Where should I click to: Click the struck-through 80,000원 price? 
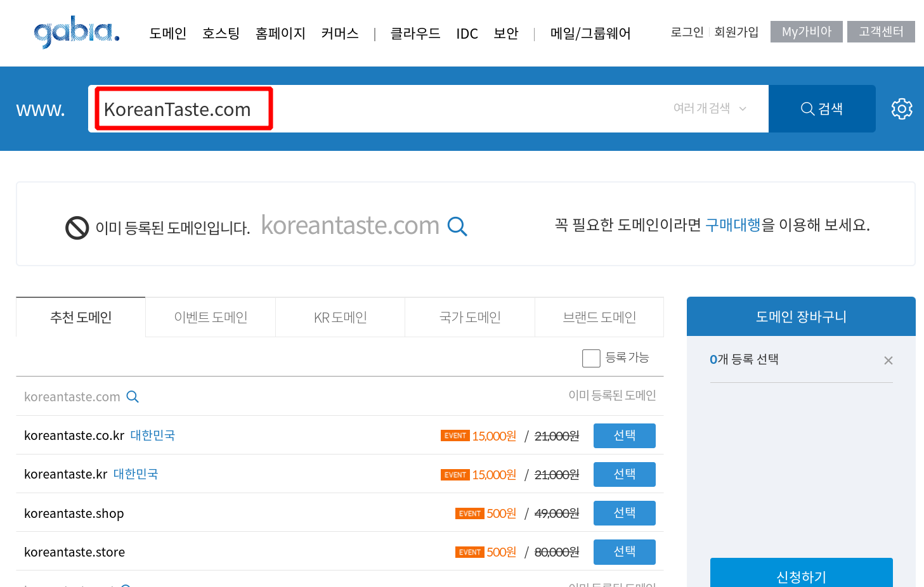click(x=557, y=552)
